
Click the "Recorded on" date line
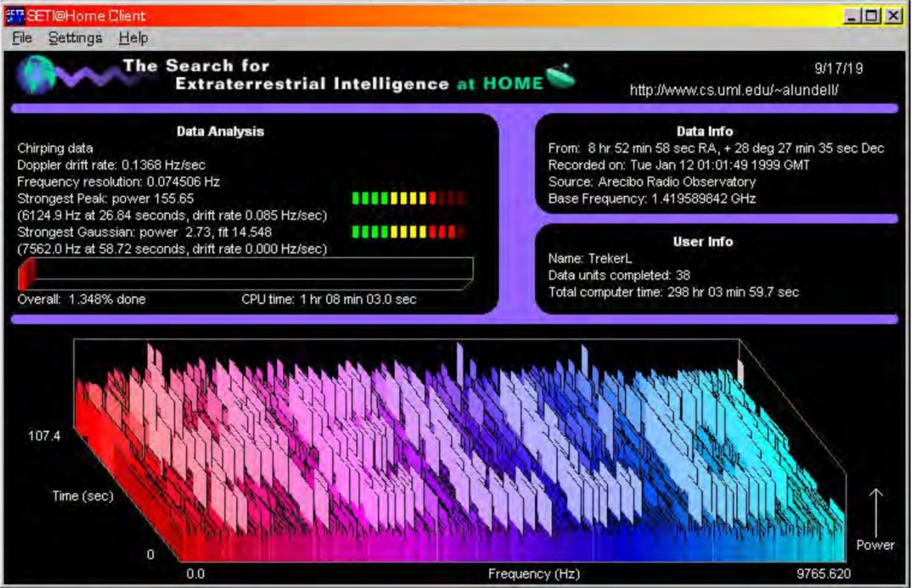pyautogui.click(x=679, y=165)
